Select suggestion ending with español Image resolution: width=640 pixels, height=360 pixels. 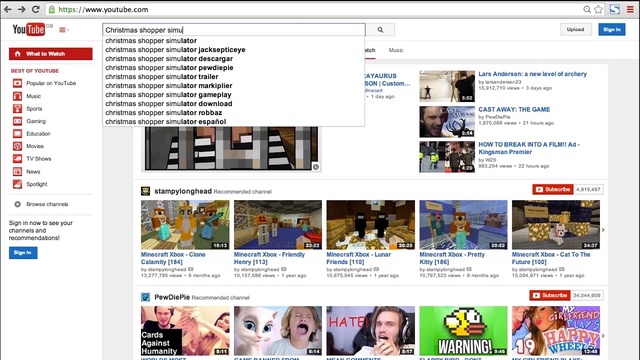pos(233,122)
